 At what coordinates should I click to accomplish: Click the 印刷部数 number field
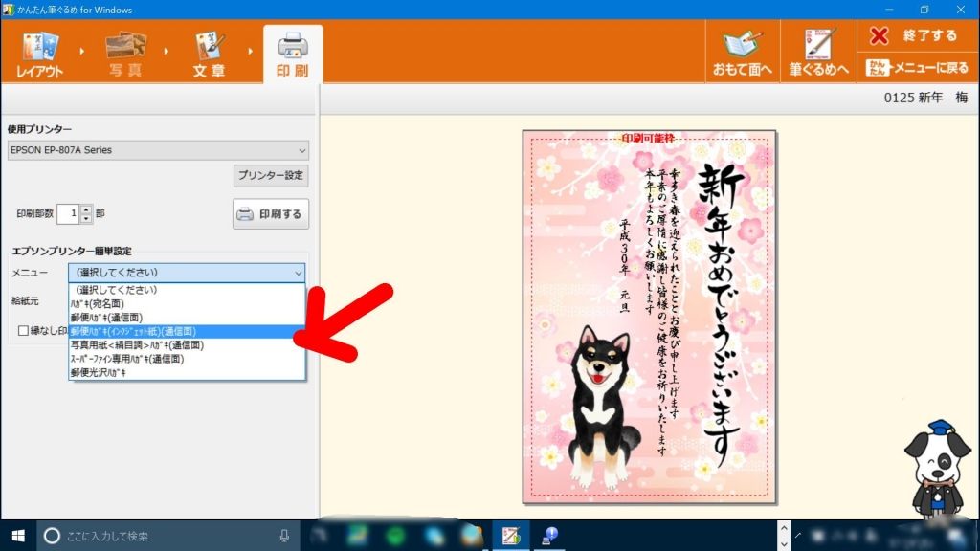tap(68, 213)
